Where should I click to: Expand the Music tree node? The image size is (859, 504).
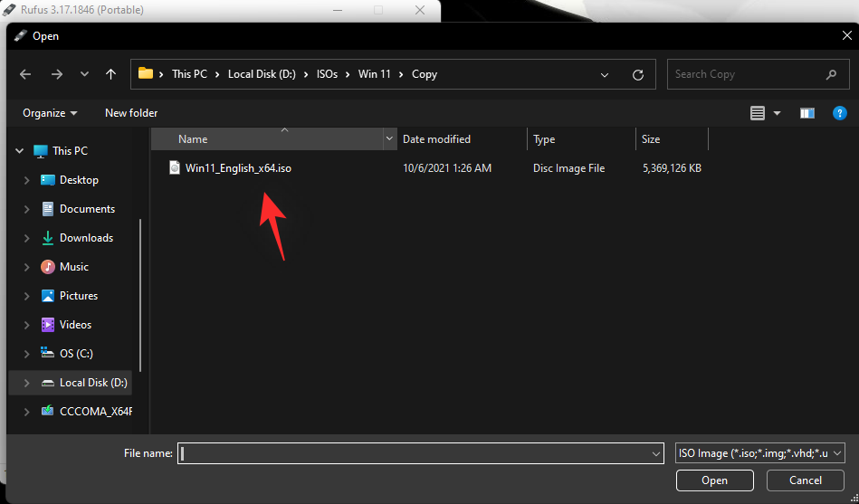pos(26,267)
